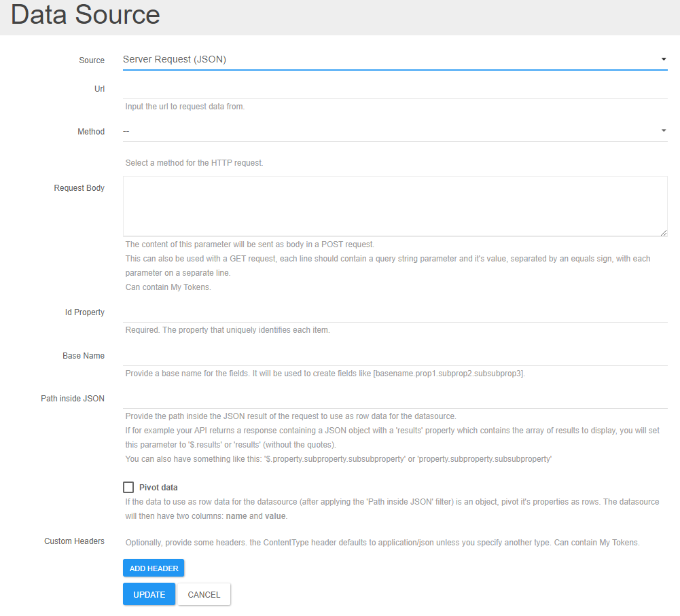
Task: Open the Method dropdown
Action: tap(395, 131)
